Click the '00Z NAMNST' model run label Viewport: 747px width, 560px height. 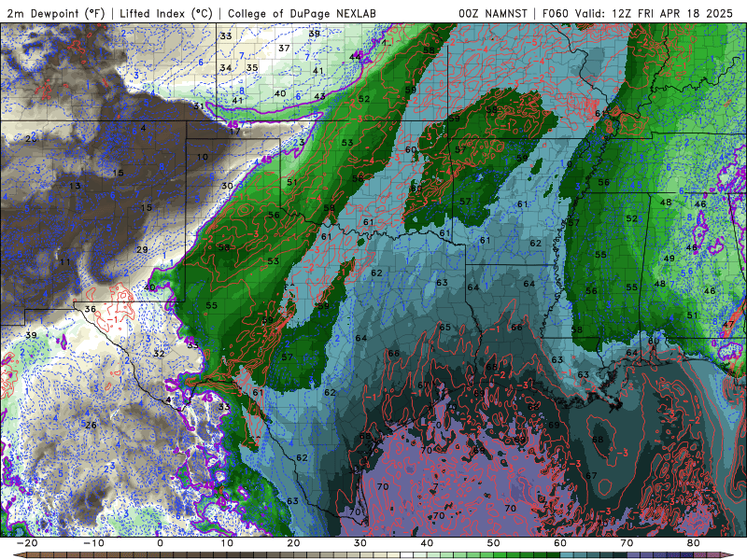point(493,14)
